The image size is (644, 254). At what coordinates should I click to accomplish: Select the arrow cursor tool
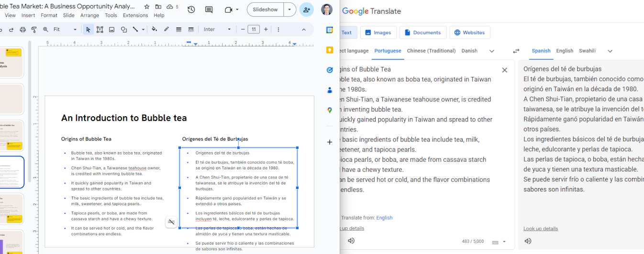(88, 30)
